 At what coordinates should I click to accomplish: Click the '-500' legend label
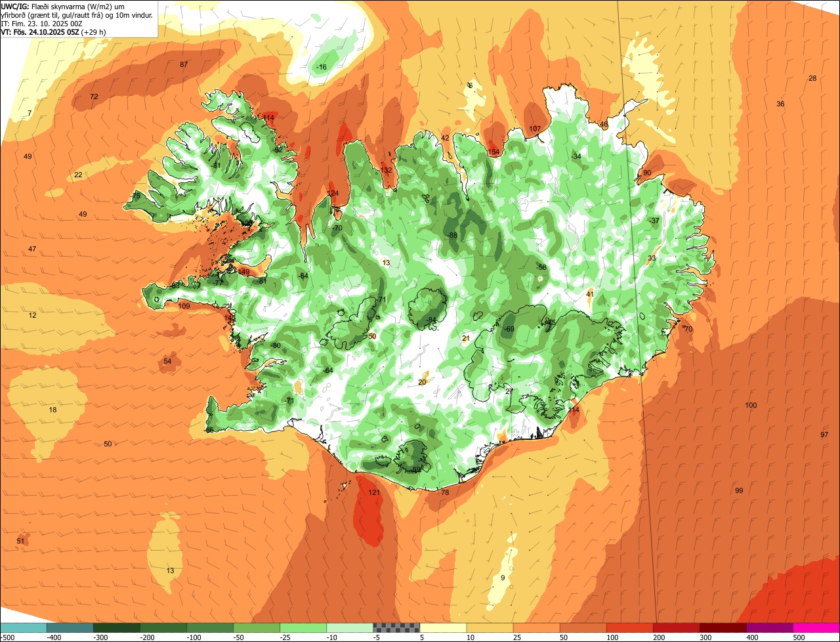[7, 637]
